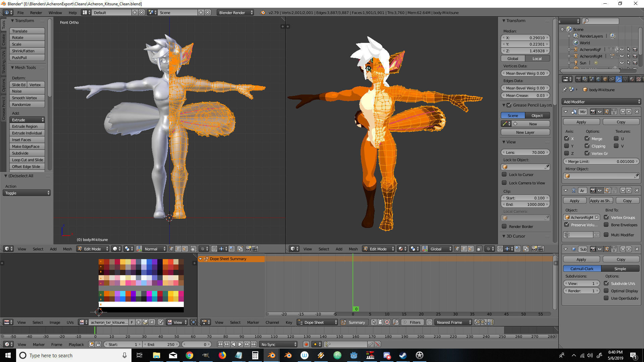This screenshot has width=644, height=362.
Task: Click the Apply as Shape Key button
Action: tap(601, 200)
